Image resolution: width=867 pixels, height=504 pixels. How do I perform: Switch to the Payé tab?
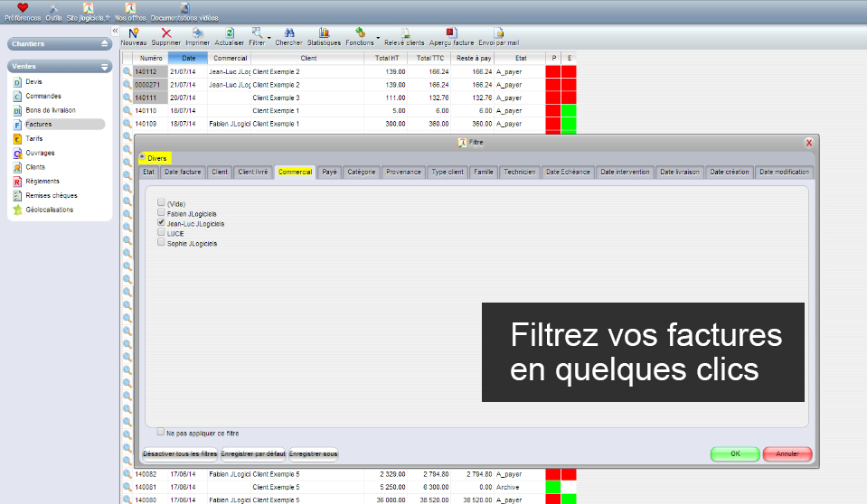click(x=330, y=173)
